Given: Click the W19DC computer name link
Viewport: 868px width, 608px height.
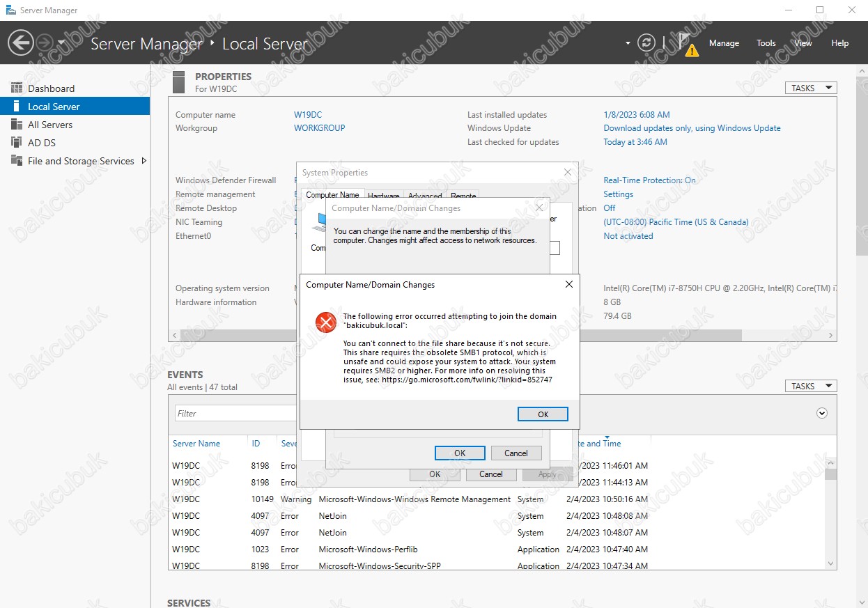Looking at the screenshot, I should tap(308, 115).
